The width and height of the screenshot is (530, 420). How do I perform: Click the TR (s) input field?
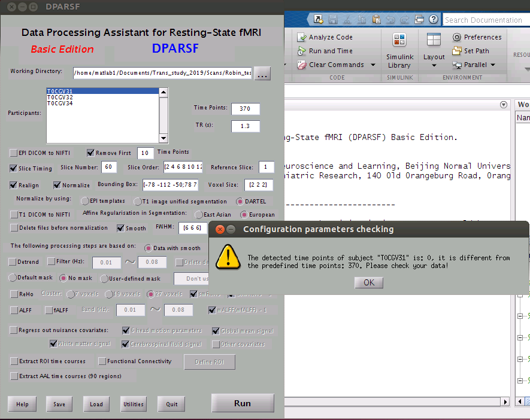[246, 126]
